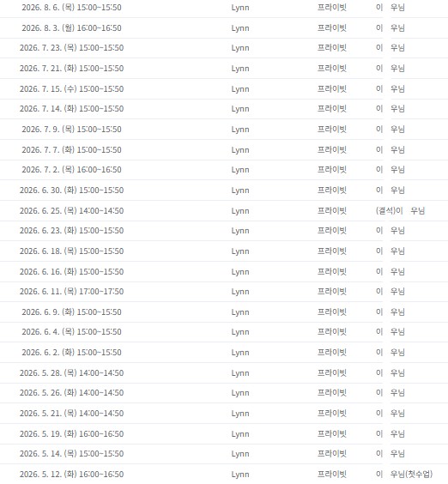
Task: Open the absent (결석) entry on 2026. 6. 25.
Action: point(400,210)
